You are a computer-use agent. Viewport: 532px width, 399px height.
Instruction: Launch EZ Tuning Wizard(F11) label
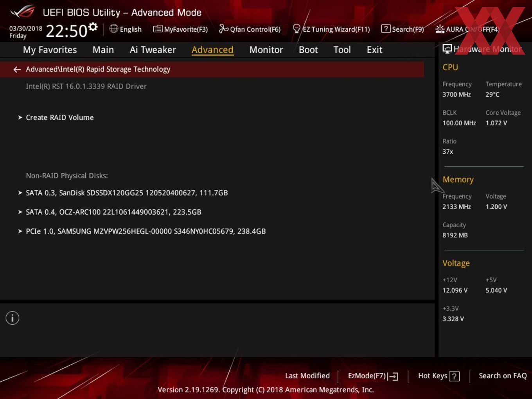click(x=336, y=29)
